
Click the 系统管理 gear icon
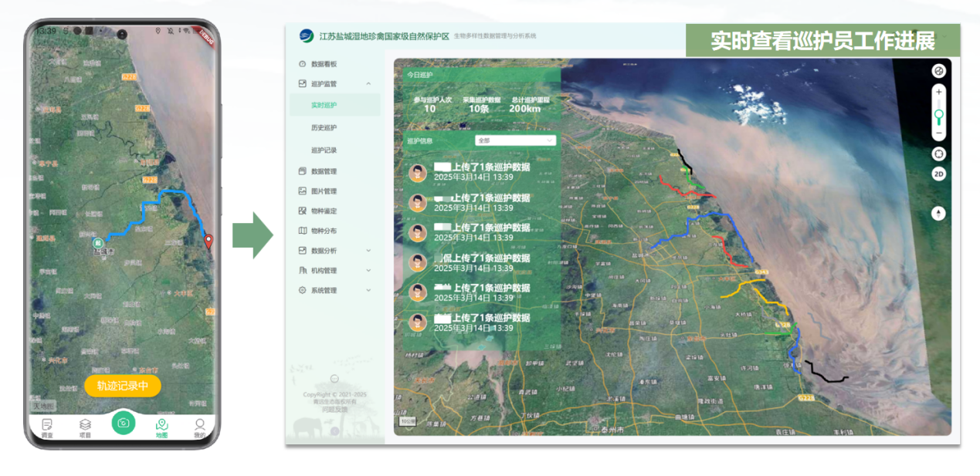[x=303, y=291]
